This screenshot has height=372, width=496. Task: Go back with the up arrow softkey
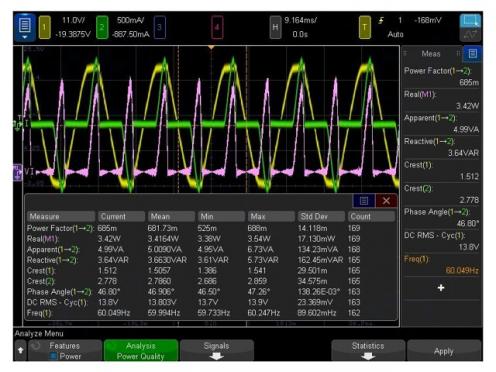[x=21, y=351]
